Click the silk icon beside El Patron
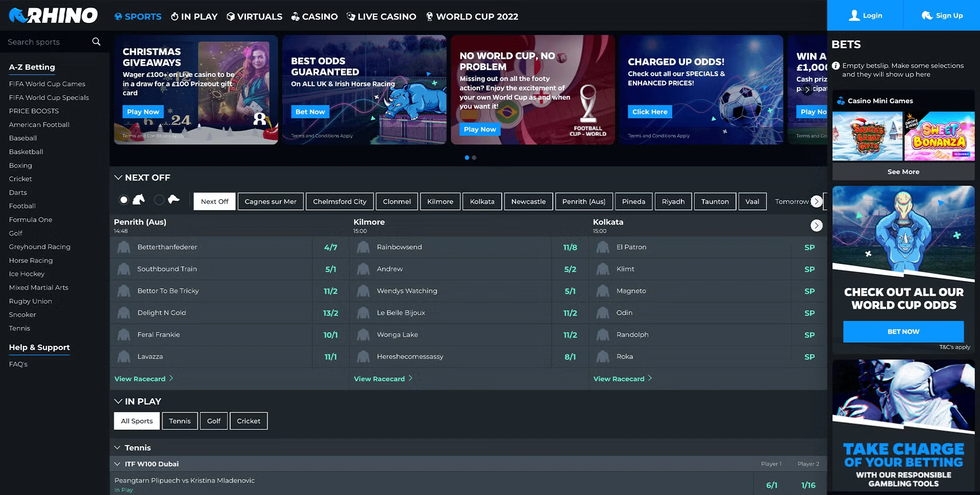Screen dimensions: 980x495 point(603,247)
